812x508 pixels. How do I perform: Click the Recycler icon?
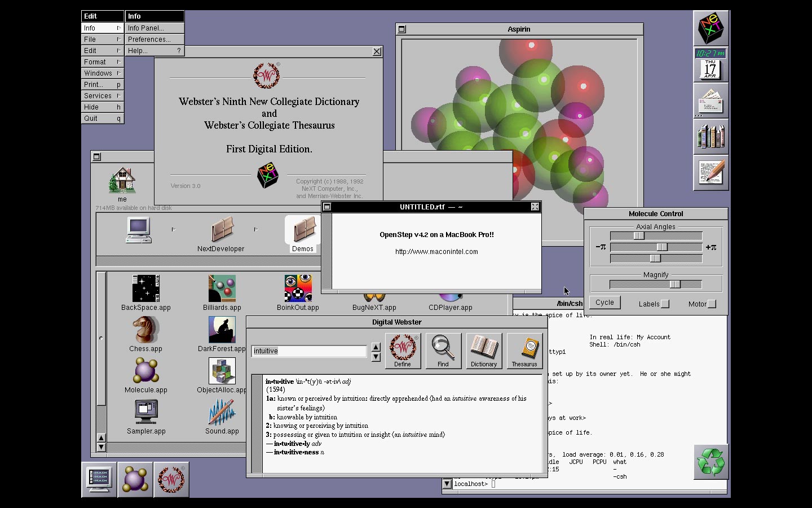[x=711, y=462]
